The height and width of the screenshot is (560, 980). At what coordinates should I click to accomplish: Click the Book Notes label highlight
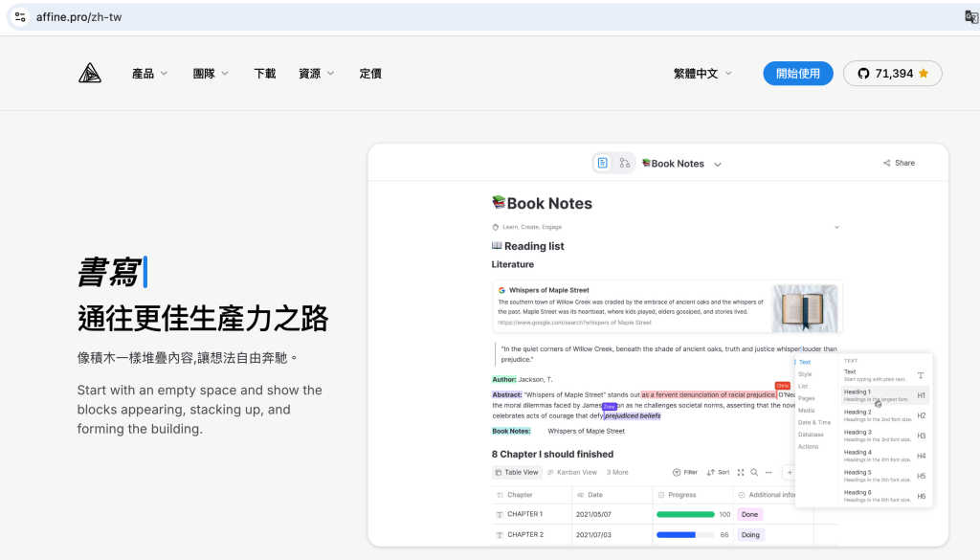[511, 432]
